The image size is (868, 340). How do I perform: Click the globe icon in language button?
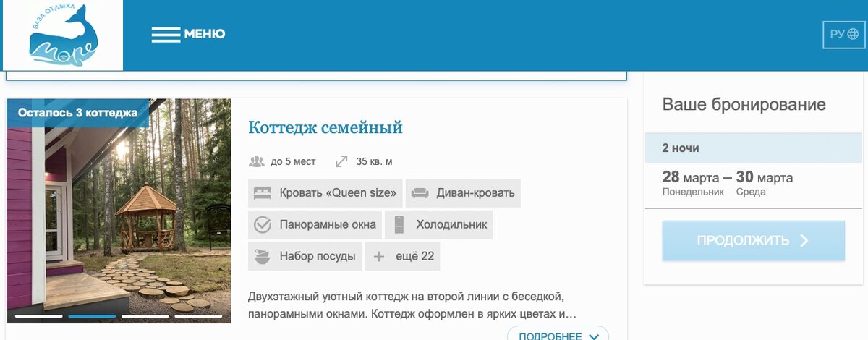pos(854,34)
